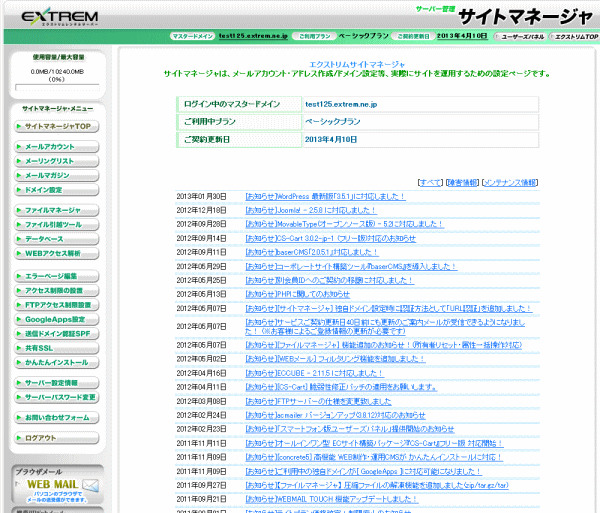Open the メールアカウント menu item

pos(56,147)
